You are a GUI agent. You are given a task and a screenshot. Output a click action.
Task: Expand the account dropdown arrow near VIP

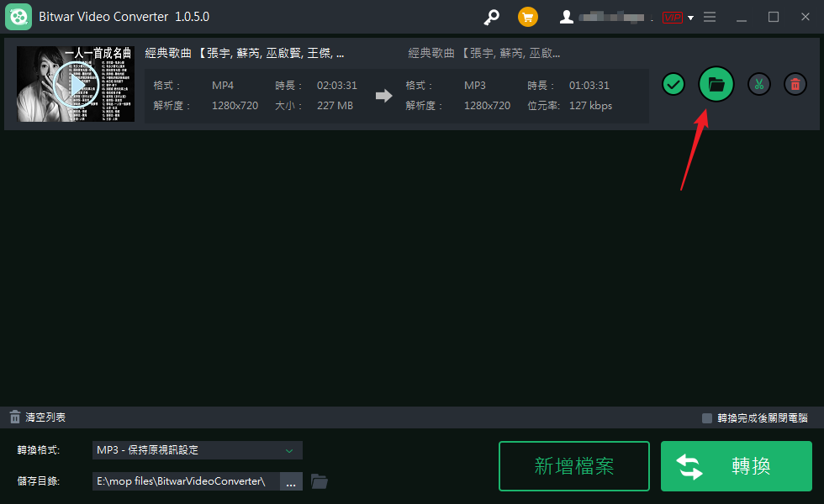click(x=690, y=18)
